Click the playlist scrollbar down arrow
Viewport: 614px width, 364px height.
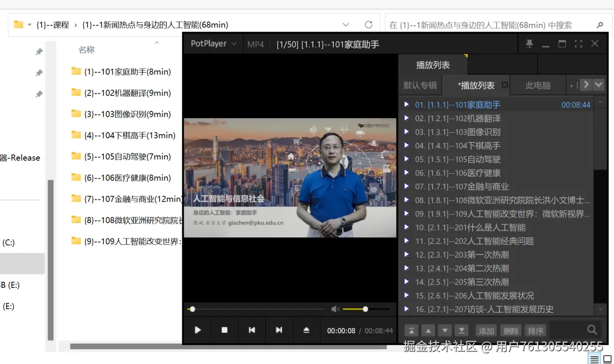click(600, 309)
